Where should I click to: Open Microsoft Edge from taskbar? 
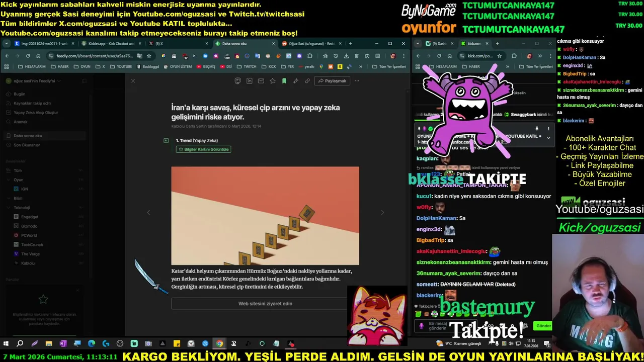pyautogui.click(x=92, y=344)
